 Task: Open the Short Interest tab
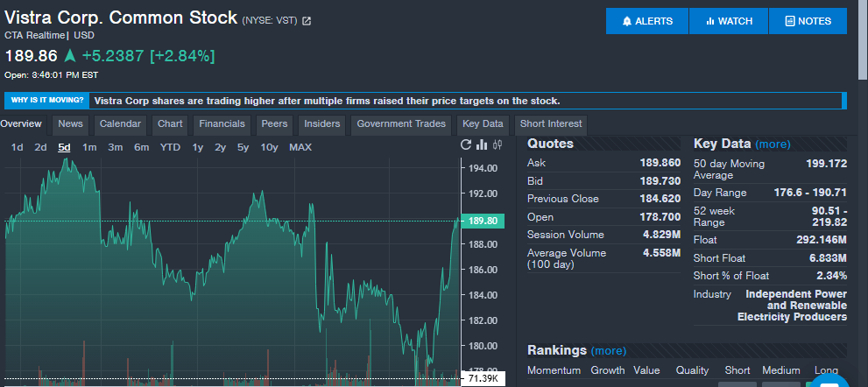tap(550, 124)
